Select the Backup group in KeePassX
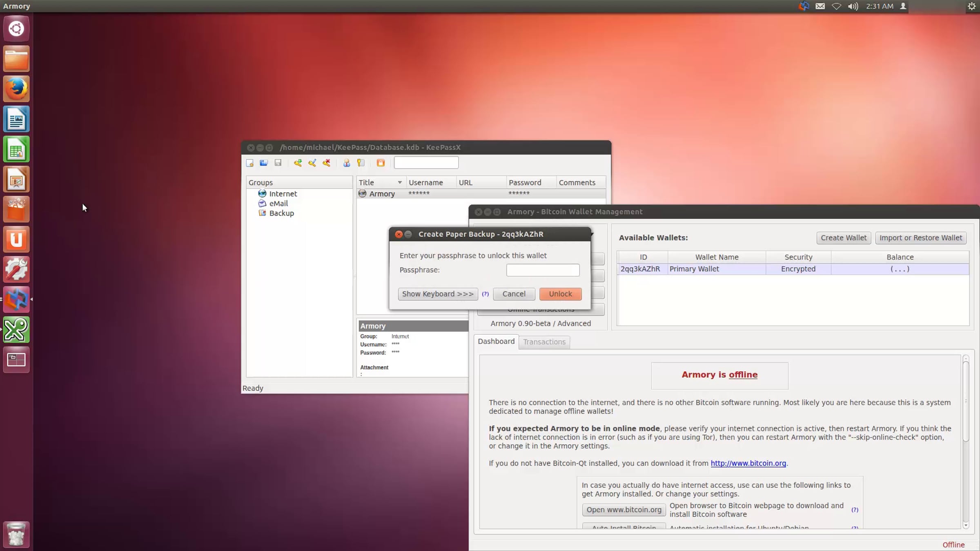Viewport: 980px width, 551px height. point(281,213)
